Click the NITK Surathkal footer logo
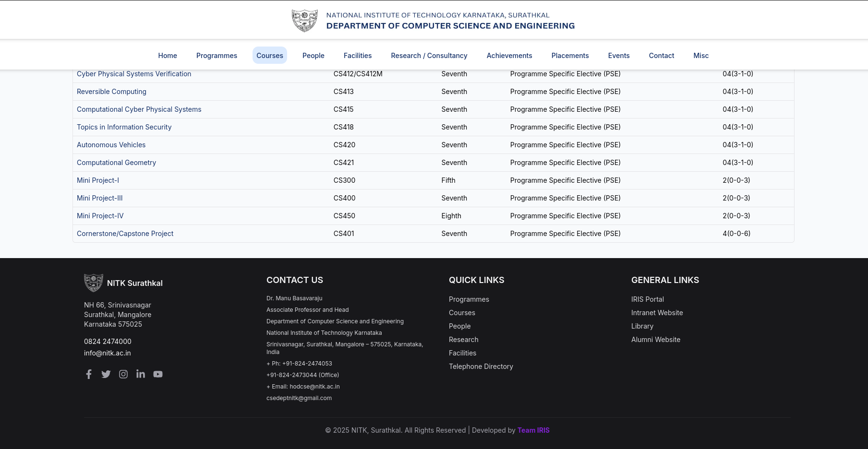Viewport: 868px width, 449px height. click(x=94, y=283)
